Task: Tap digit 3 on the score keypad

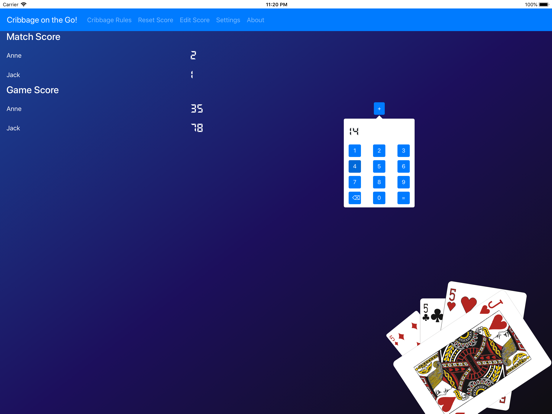Action: [403, 151]
